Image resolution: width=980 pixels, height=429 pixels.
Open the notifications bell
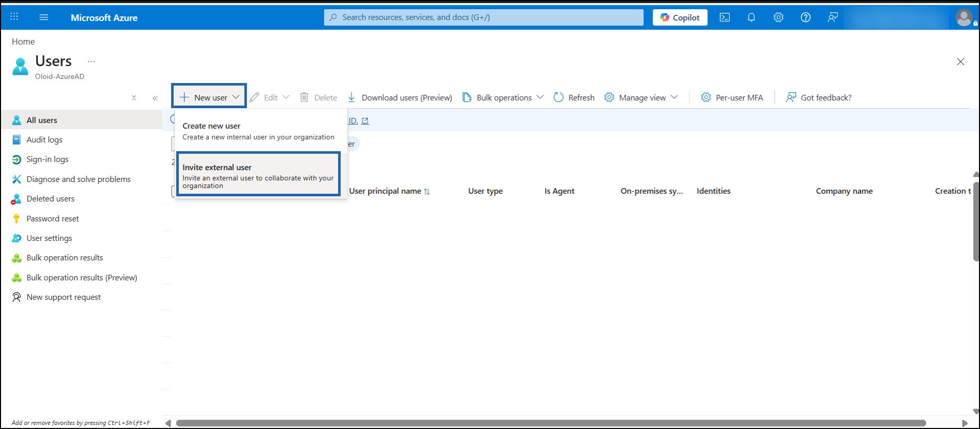751,17
